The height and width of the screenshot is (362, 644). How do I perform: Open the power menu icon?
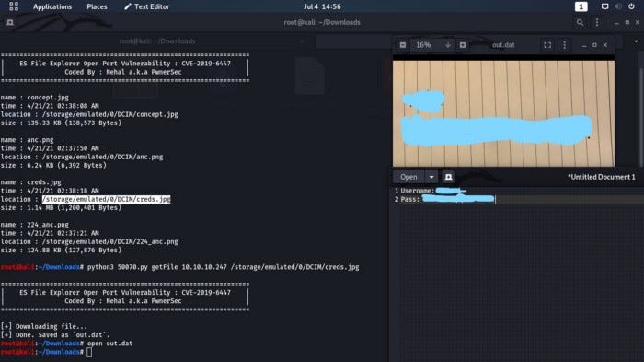click(631, 6)
